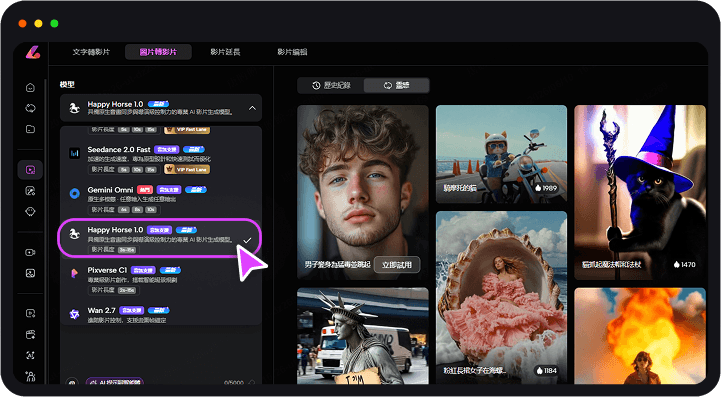The image size is (721, 397).
Task: Click the app logo at top left
Action: click(x=33, y=52)
